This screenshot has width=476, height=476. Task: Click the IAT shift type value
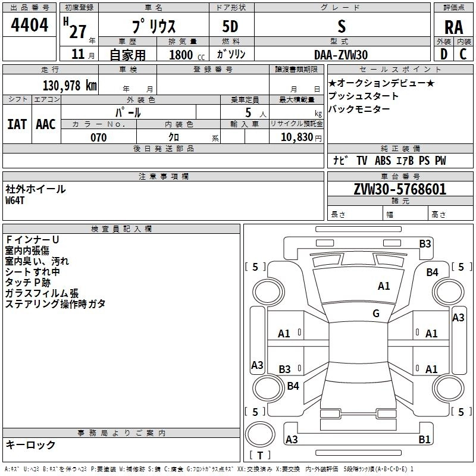[x=17, y=124]
